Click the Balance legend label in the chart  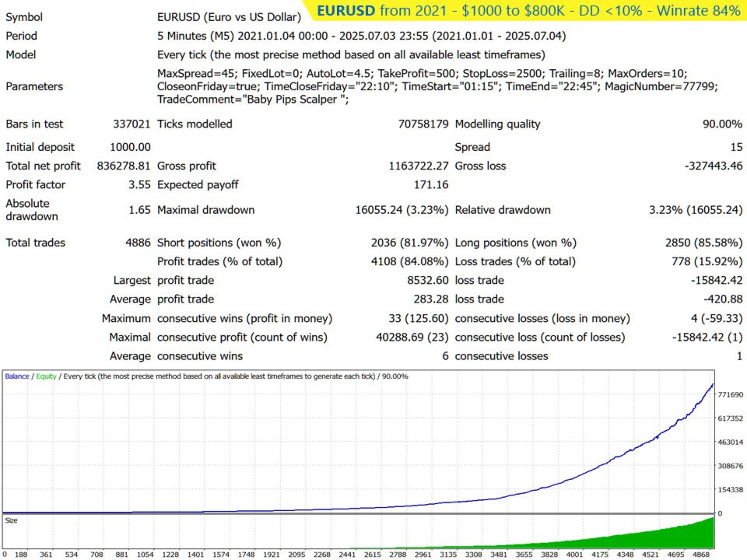[x=17, y=376]
